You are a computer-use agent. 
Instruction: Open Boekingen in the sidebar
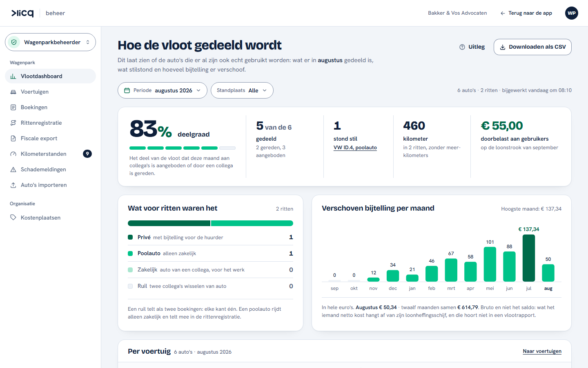[50, 107]
